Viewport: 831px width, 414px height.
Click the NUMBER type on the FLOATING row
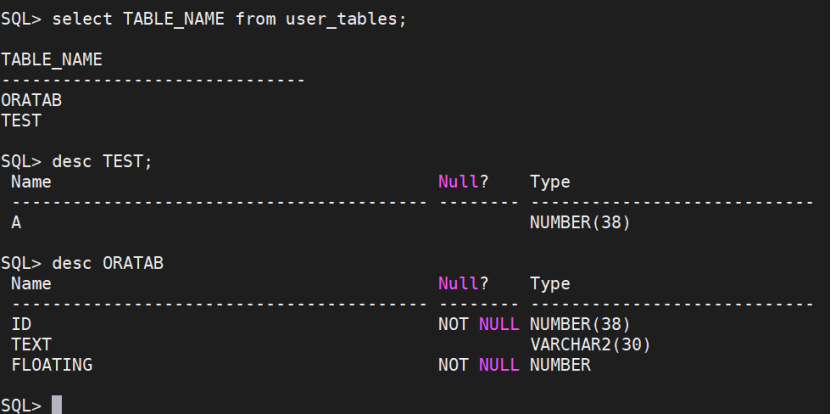point(560,365)
